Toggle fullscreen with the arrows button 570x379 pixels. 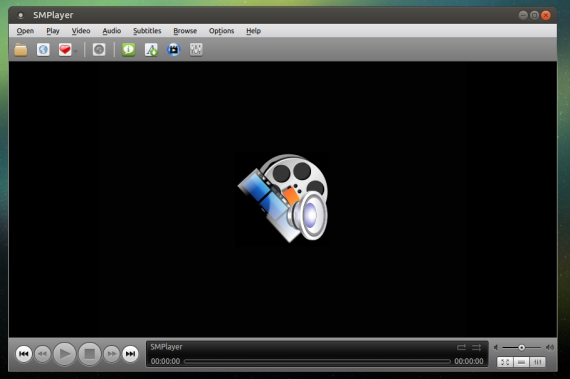point(505,362)
